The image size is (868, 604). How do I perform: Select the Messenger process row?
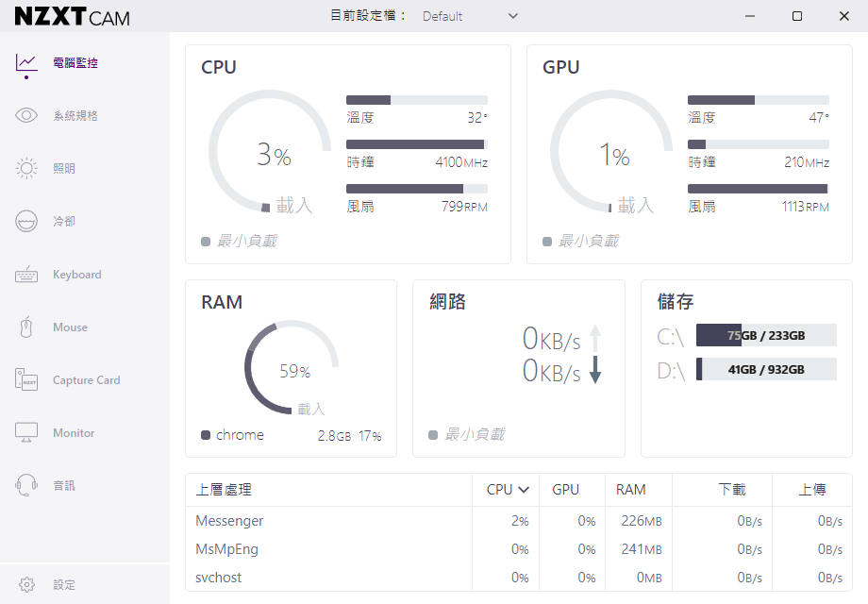[229, 521]
